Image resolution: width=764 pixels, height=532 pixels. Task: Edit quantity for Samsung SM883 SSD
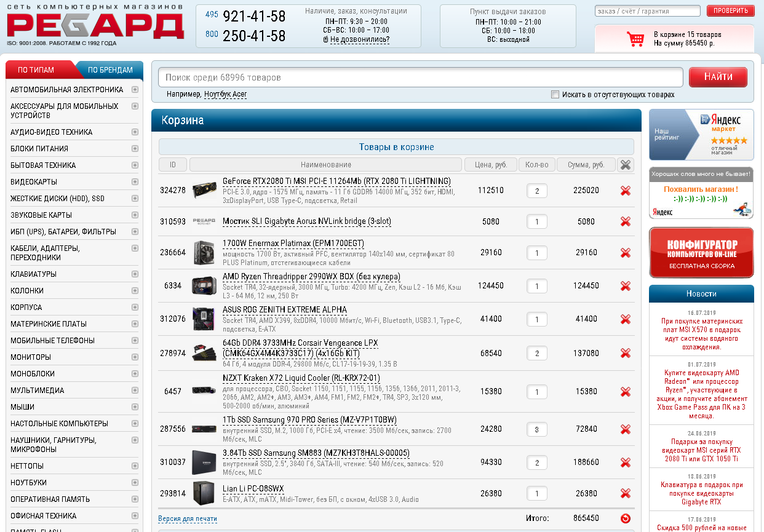coord(537,463)
